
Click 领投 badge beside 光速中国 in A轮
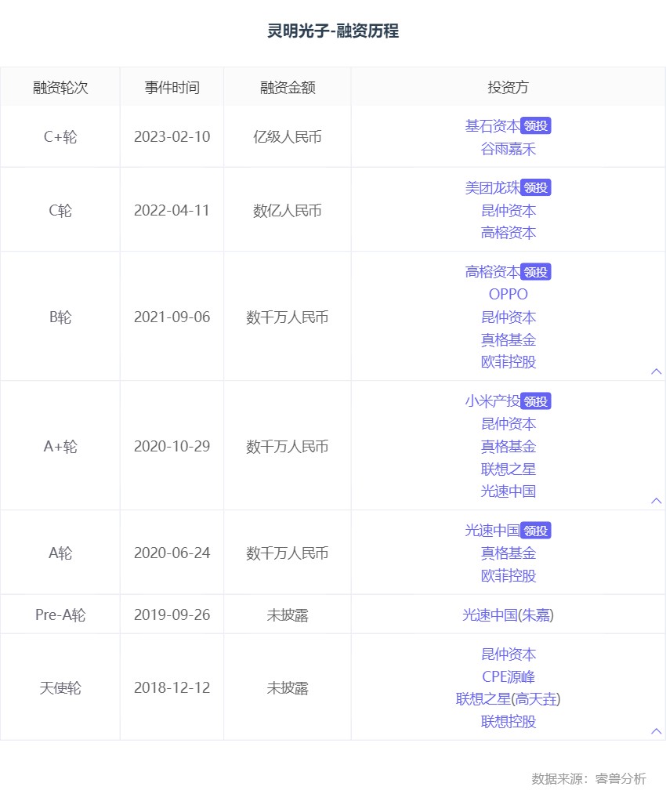(x=535, y=531)
